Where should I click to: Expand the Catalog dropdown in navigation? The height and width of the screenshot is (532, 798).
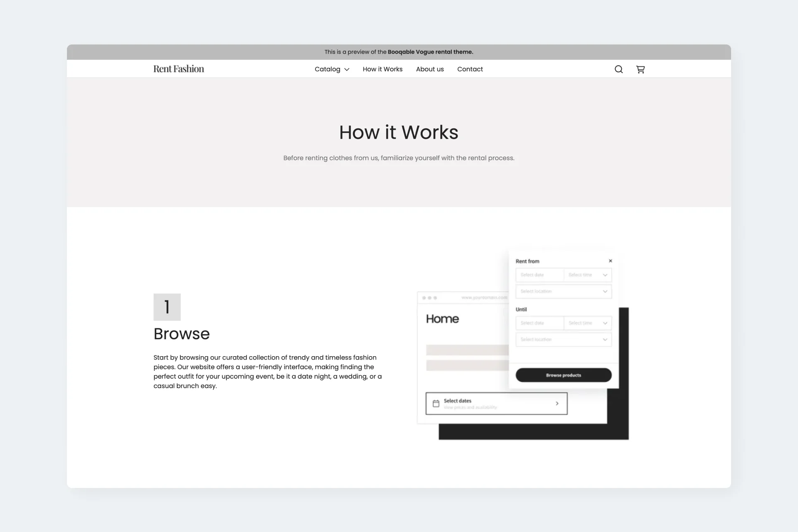pyautogui.click(x=332, y=69)
